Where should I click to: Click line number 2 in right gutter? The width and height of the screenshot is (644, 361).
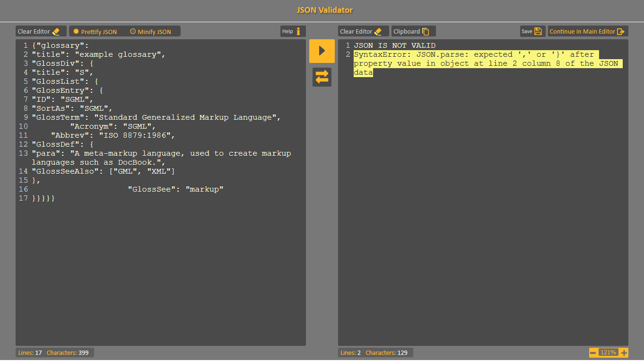point(348,54)
